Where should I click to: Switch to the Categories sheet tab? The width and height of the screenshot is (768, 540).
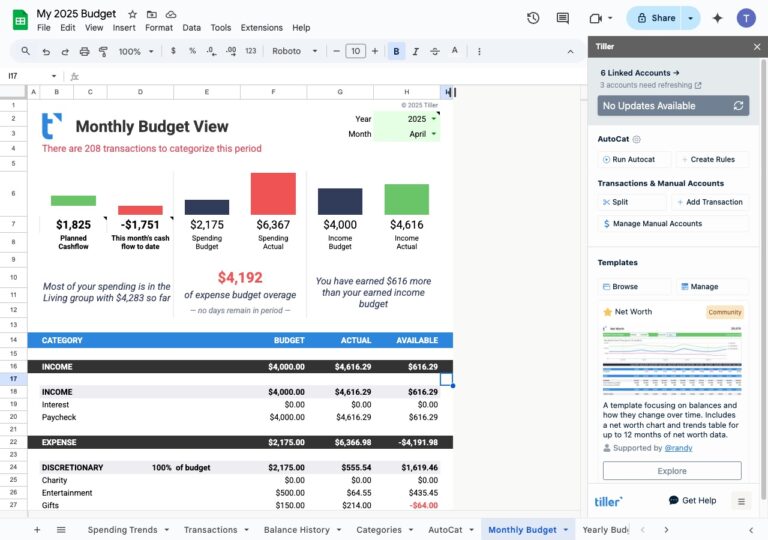pyautogui.click(x=379, y=530)
